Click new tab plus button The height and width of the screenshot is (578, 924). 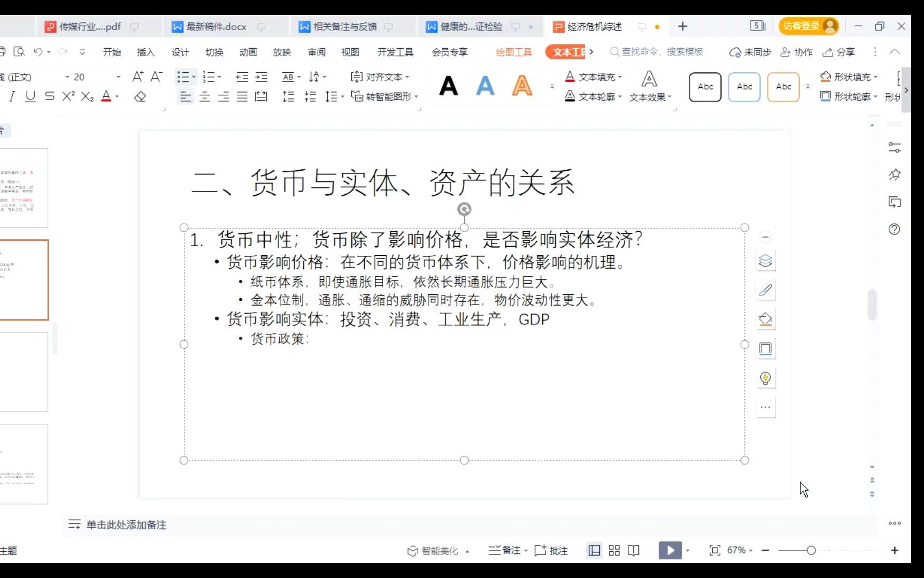click(x=682, y=26)
